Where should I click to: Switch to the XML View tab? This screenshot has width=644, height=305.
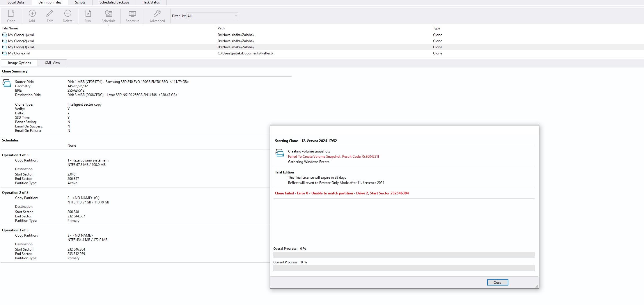click(x=52, y=63)
